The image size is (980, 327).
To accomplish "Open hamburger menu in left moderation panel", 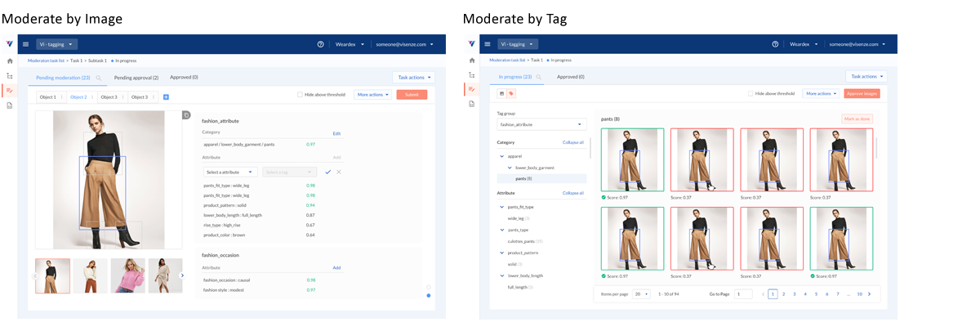I will [26, 44].
